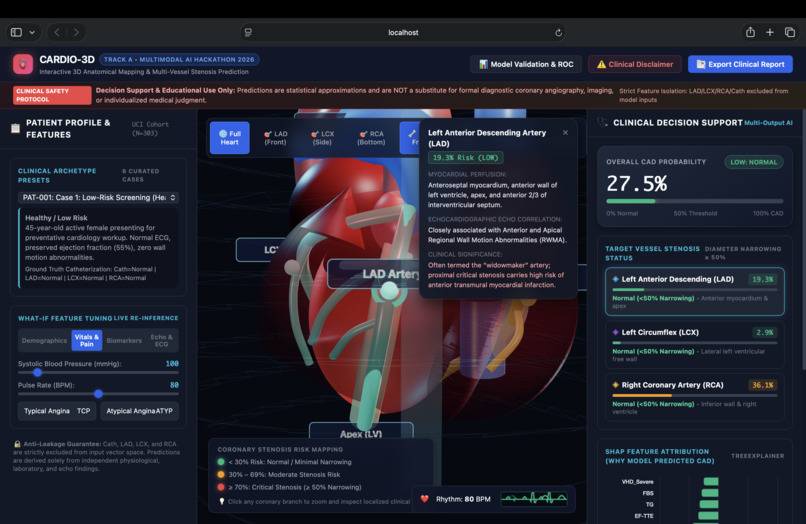Go back with the browser back arrow

[x=57, y=32]
